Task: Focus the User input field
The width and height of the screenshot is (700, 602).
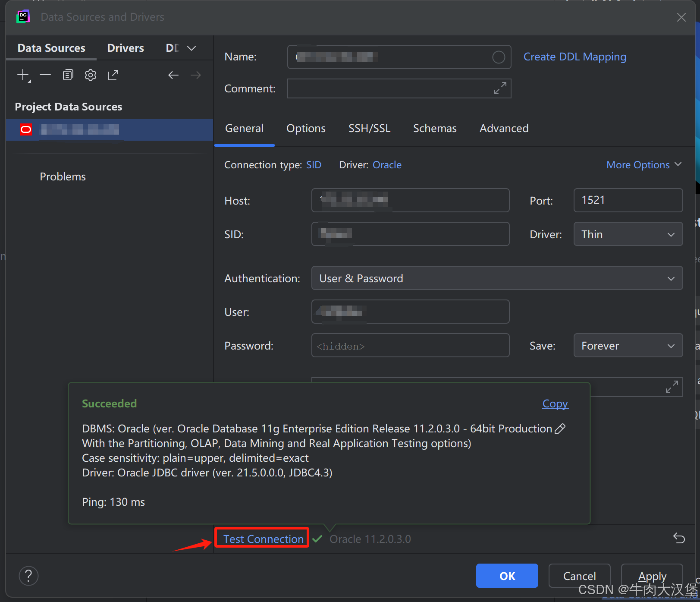Action: tap(410, 312)
